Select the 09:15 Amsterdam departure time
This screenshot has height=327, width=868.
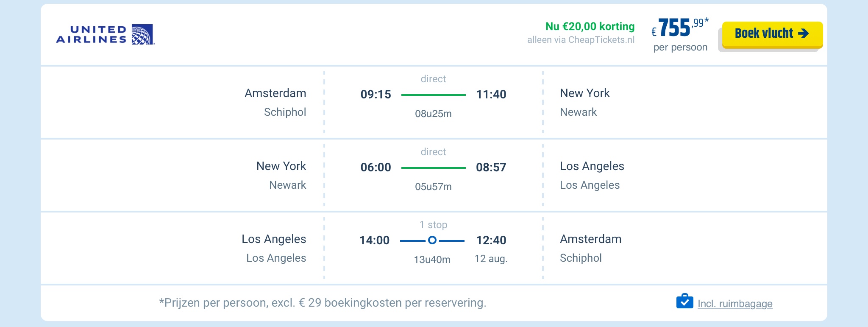click(376, 94)
